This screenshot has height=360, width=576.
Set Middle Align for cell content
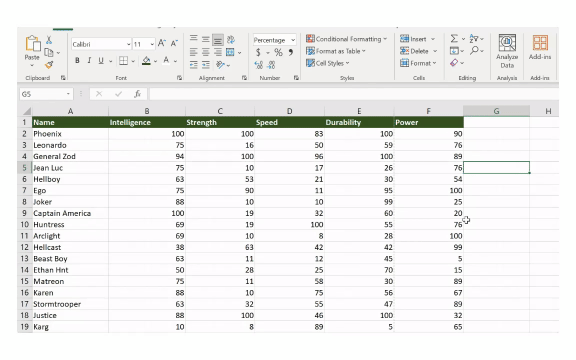click(206, 39)
